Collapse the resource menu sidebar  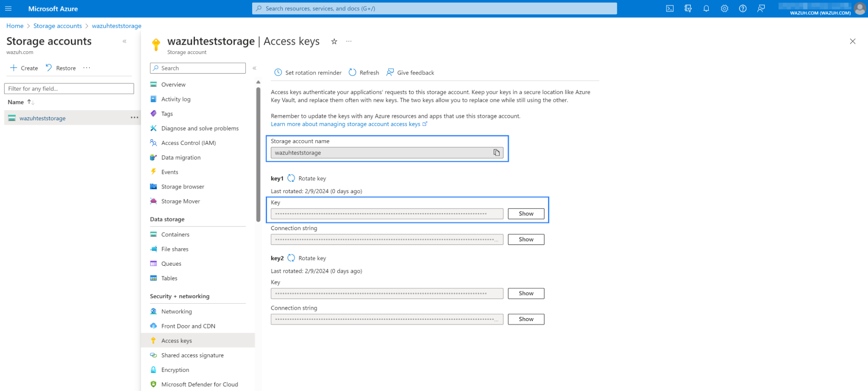[x=254, y=68]
